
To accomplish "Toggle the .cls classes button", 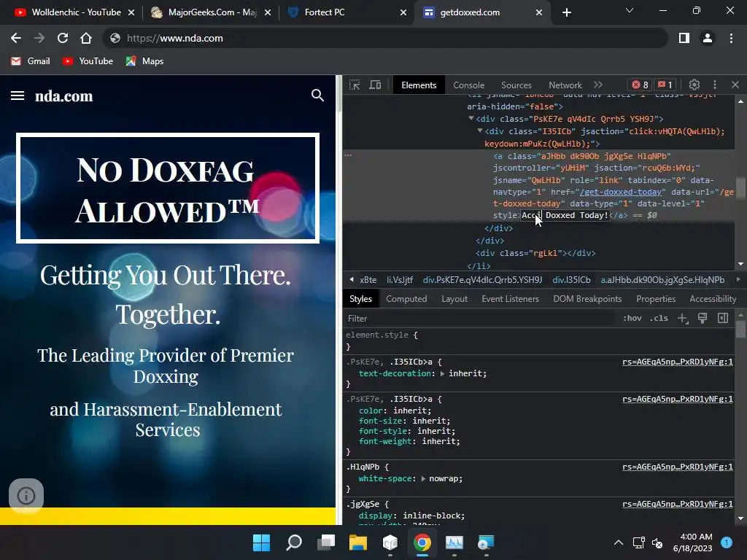I will tap(659, 318).
